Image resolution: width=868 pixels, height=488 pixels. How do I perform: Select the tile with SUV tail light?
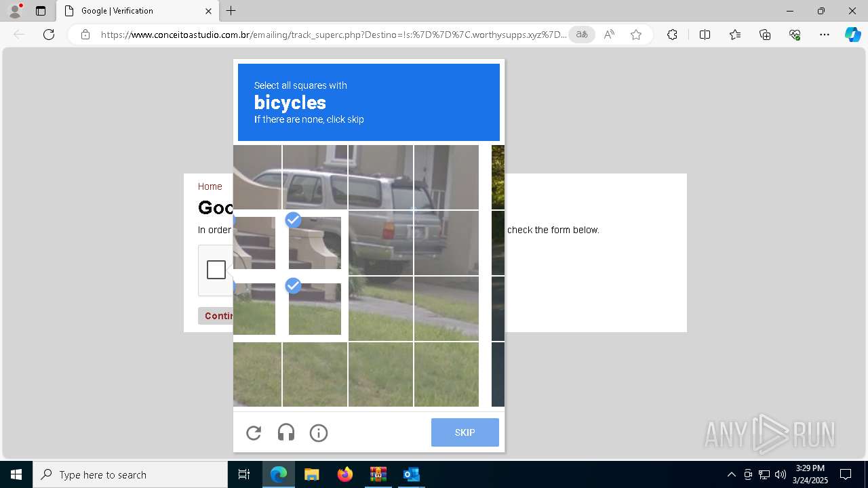pos(380,243)
